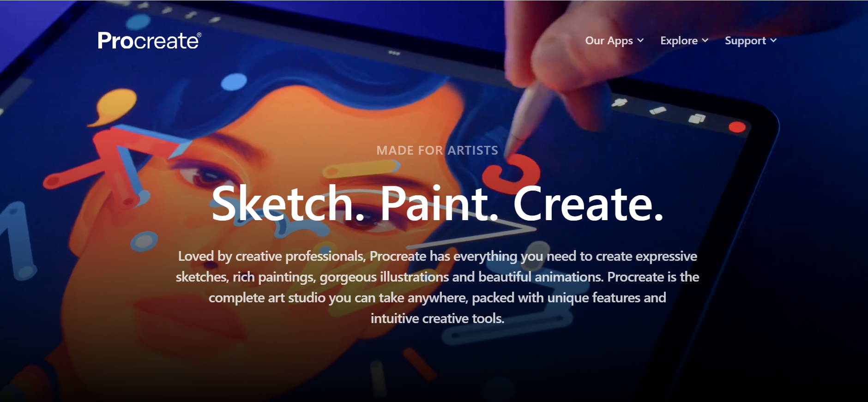This screenshot has height=402, width=868.
Task: Tap the Smudge tool icon on the iPad
Action: point(619,102)
